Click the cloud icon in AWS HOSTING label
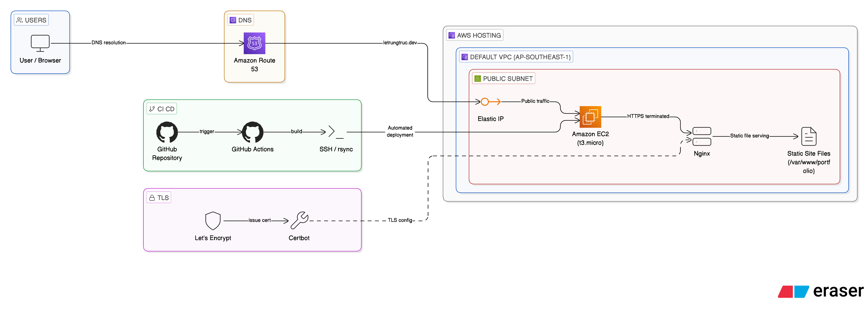Screen dimensions: 868x335 [452, 35]
